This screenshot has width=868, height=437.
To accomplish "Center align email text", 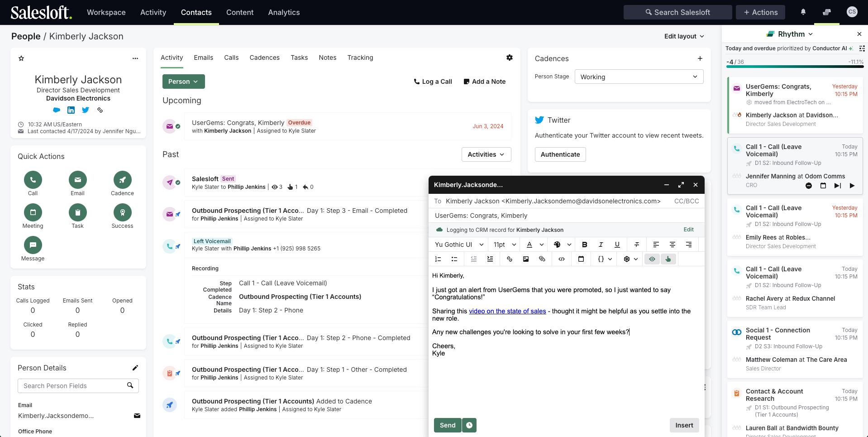I will pyautogui.click(x=672, y=245).
